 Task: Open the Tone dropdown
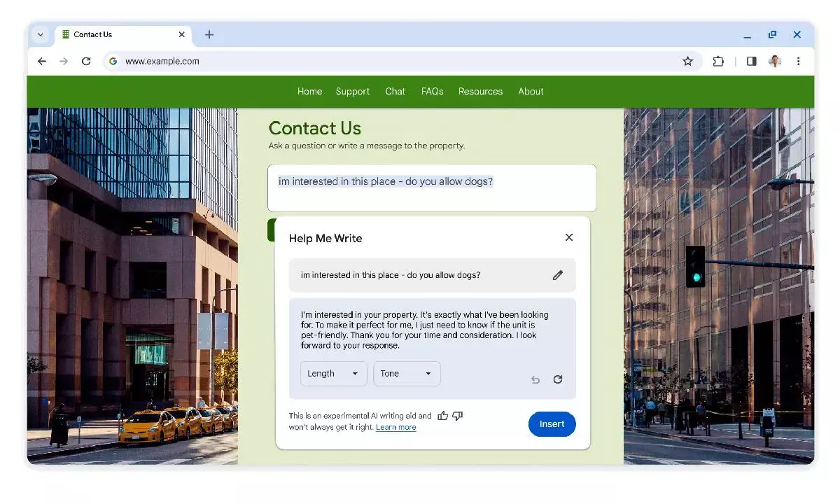(x=407, y=373)
